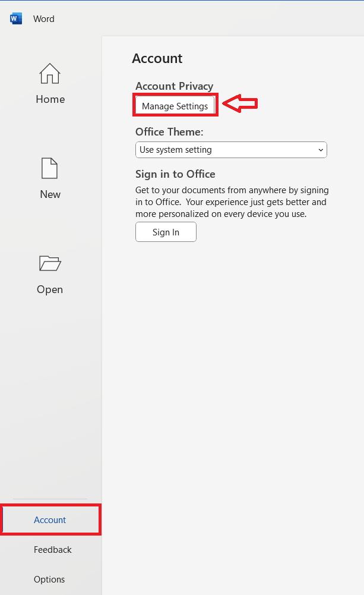The image size is (364, 595).
Task: Click the Open folder icon
Action: (50, 263)
